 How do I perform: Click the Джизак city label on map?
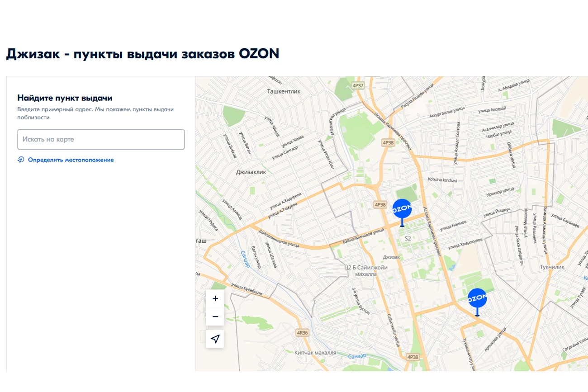[x=391, y=257]
